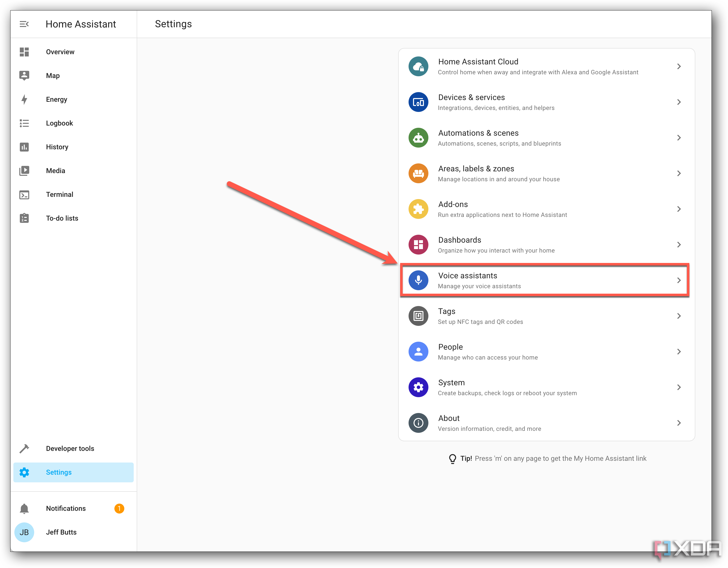The width and height of the screenshot is (728, 568).
Task: Click the To-do lists clipboard icon
Action: [x=24, y=218]
